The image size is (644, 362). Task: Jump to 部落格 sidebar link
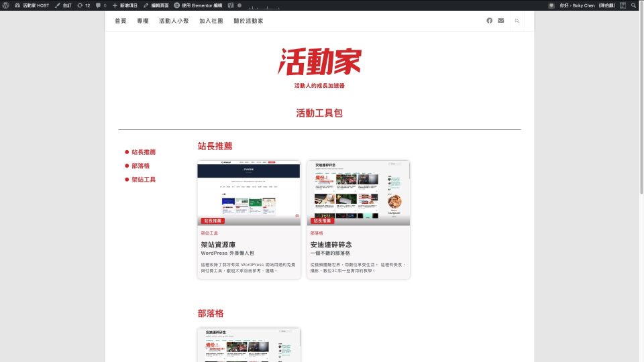pos(140,166)
